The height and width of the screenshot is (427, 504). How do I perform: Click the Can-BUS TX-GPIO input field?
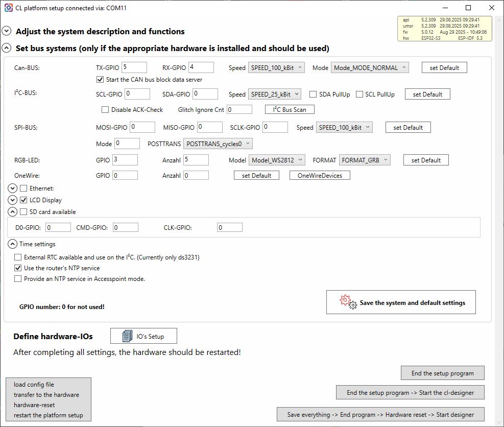[134, 67]
